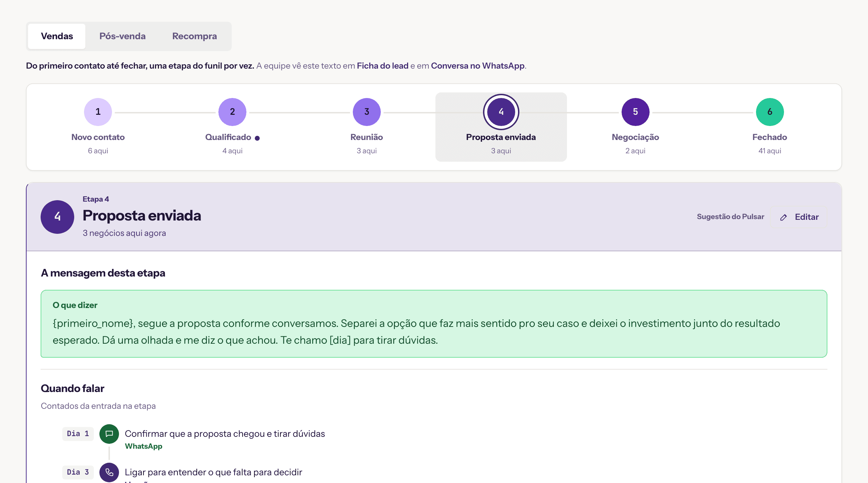Image resolution: width=868 pixels, height=483 pixels.
Task: Select the Vendas tab
Action: click(57, 36)
